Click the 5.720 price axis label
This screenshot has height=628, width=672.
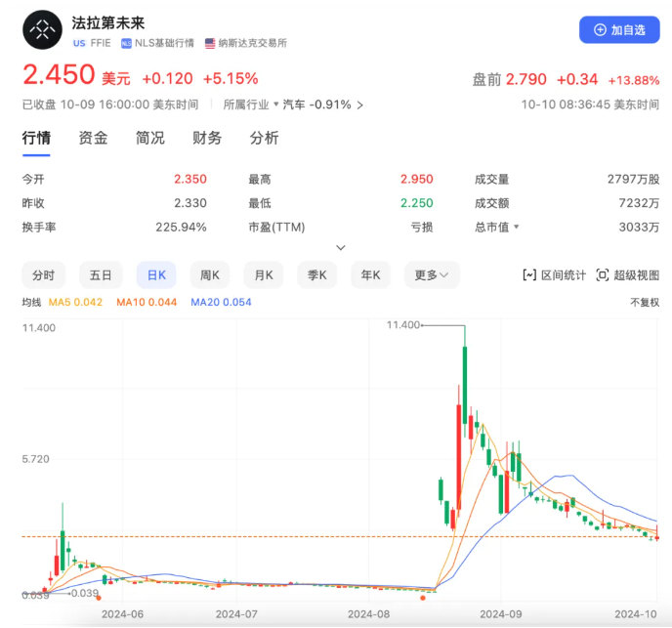click(x=35, y=459)
